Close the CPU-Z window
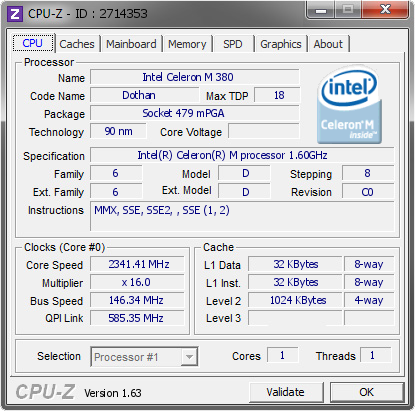The width and height of the screenshot is (415, 411). [x=386, y=10]
